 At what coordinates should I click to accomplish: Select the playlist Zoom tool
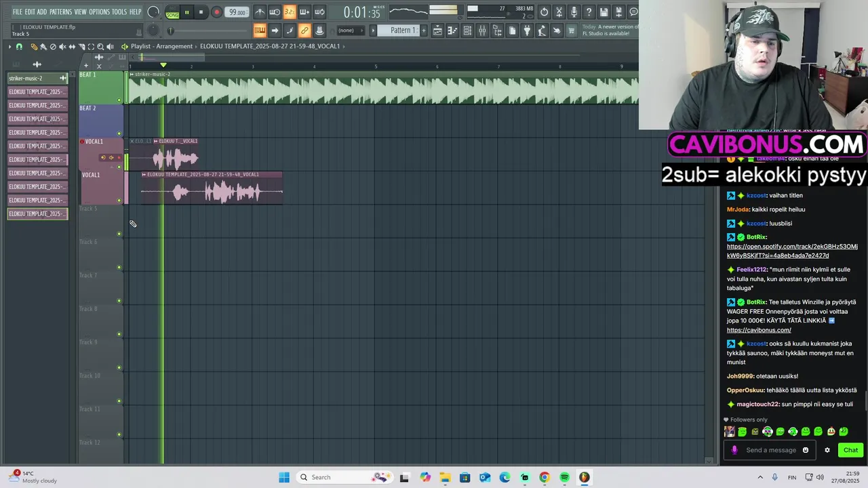pyautogui.click(x=100, y=46)
